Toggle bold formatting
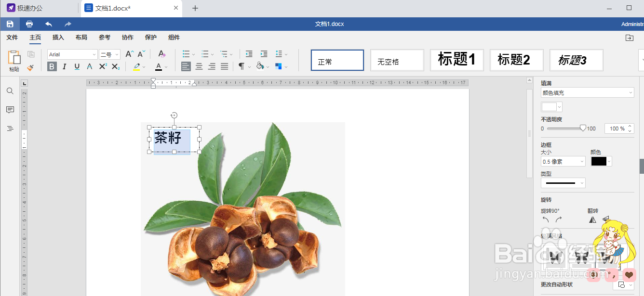644x296 pixels. click(52, 66)
